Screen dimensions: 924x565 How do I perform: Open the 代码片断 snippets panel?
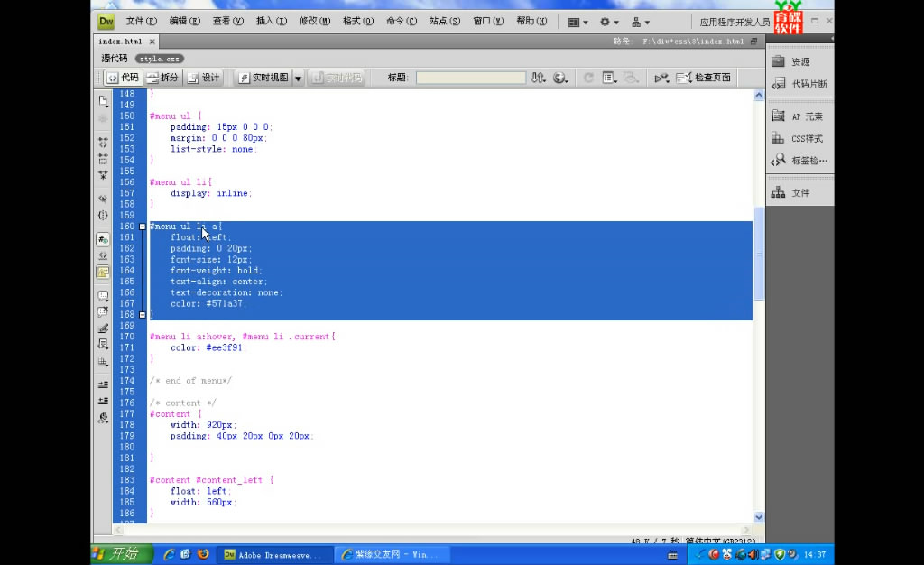click(799, 84)
